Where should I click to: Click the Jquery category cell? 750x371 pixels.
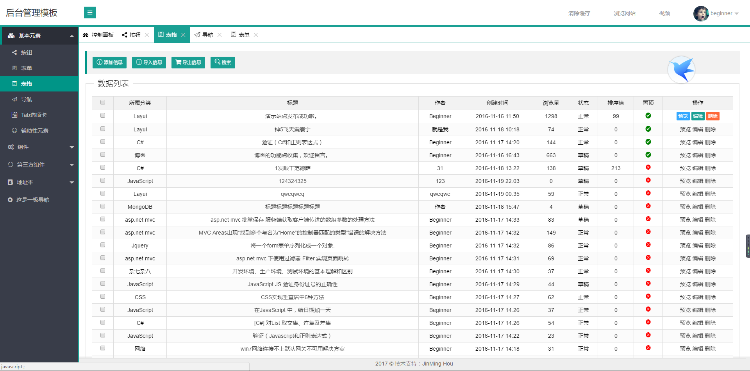click(140, 245)
